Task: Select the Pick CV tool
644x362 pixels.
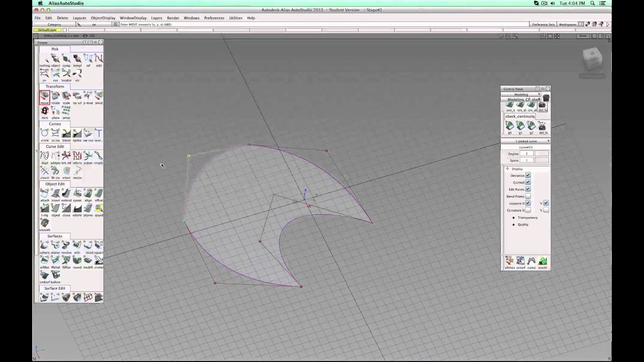Action: point(44,75)
